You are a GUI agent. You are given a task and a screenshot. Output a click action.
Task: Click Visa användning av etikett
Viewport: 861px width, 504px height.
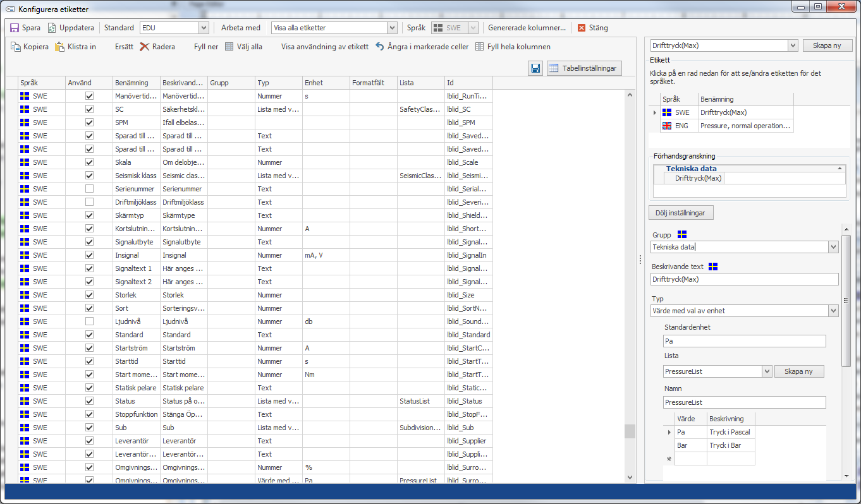(x=325, y=47)
